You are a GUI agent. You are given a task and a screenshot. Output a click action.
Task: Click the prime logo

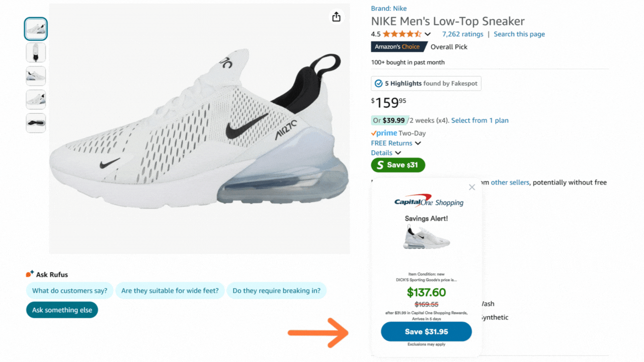tap(384, 133)
